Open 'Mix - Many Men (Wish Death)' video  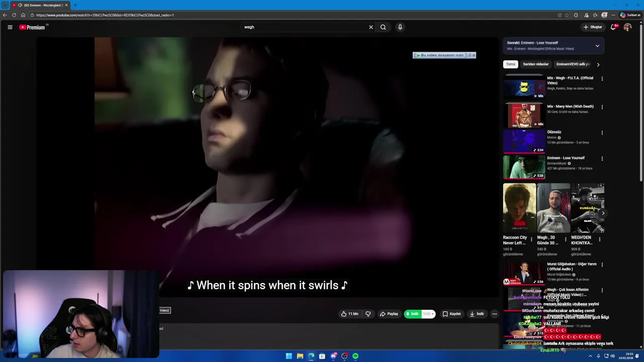click(524, 115)
